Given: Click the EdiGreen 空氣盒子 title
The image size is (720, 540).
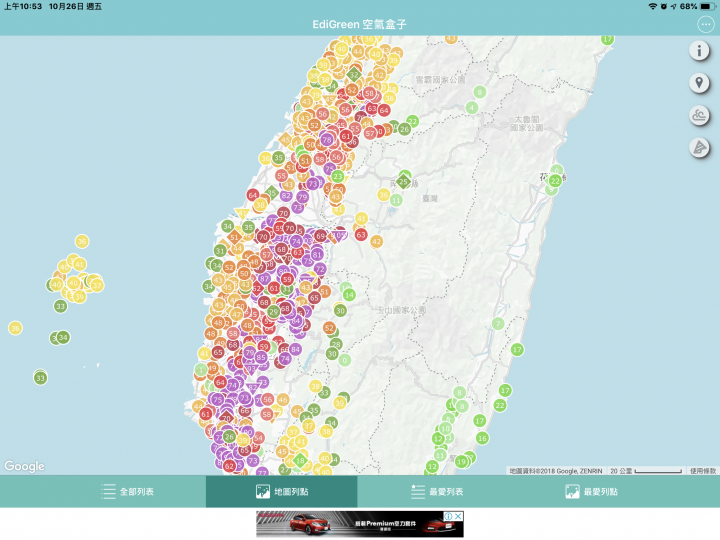Looking at the screenshot, I should coord(360,24).
